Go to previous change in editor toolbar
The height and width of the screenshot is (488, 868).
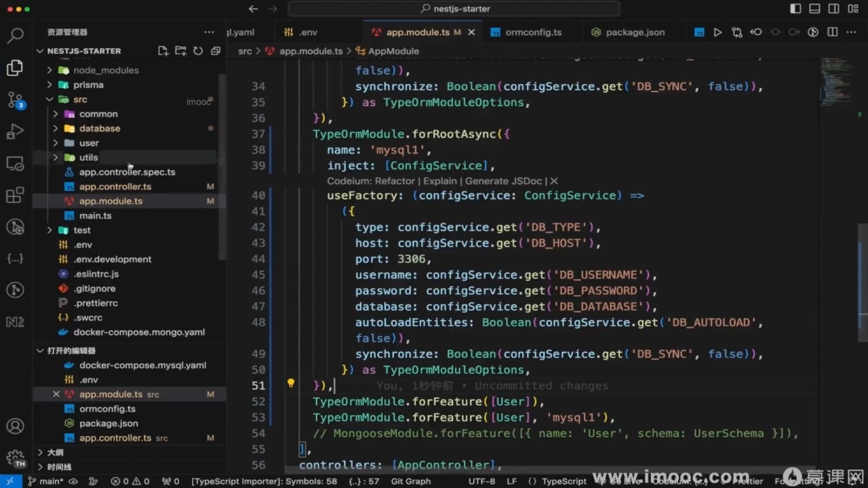point(756,32)
